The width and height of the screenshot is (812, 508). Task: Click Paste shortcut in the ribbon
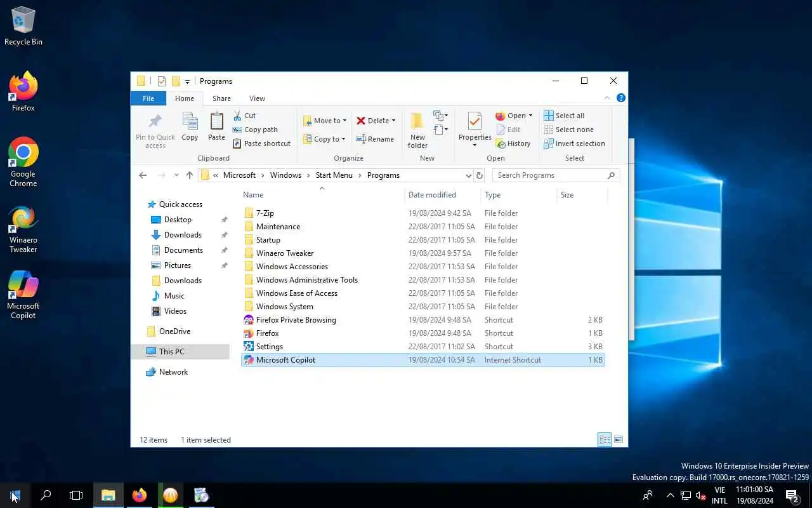point(261,144)
